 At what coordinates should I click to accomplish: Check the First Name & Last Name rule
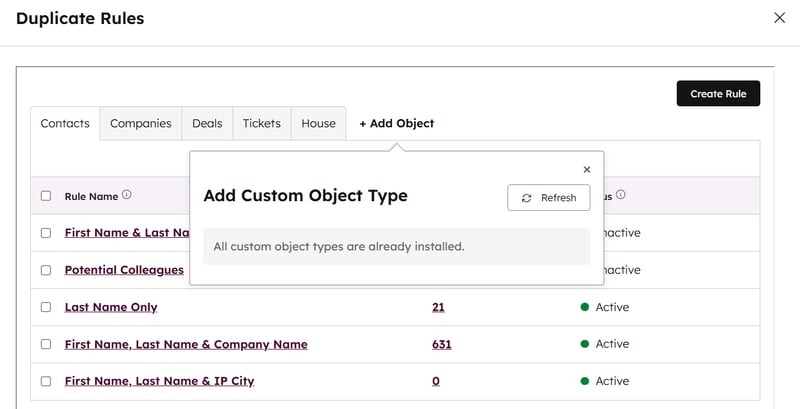46,233
